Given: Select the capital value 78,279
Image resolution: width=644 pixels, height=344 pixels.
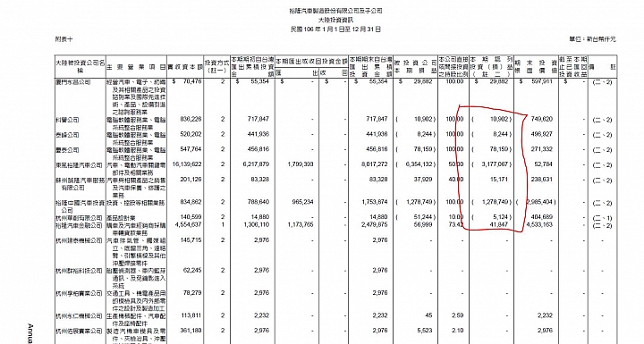Looking at the screenshot, I should [x=192, y=293].
